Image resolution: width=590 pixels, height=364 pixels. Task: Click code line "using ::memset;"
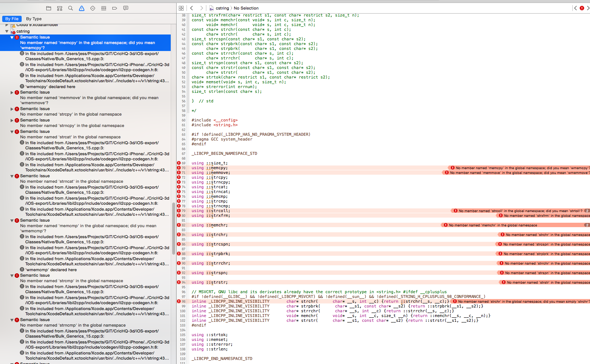(210, 339)
